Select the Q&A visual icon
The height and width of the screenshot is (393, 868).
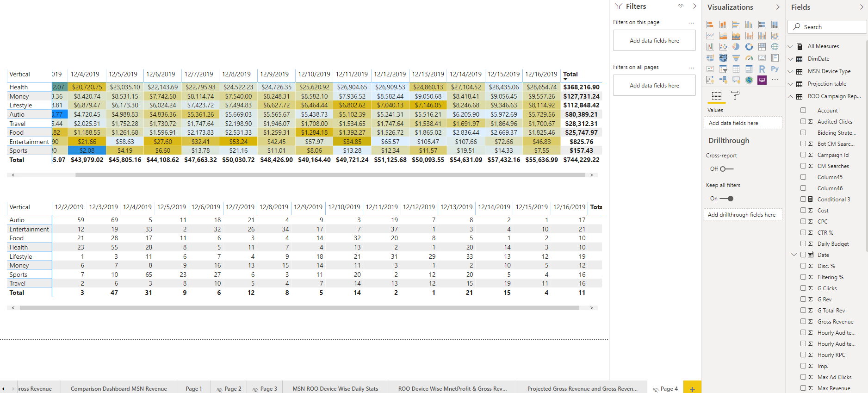pos(736,80)
